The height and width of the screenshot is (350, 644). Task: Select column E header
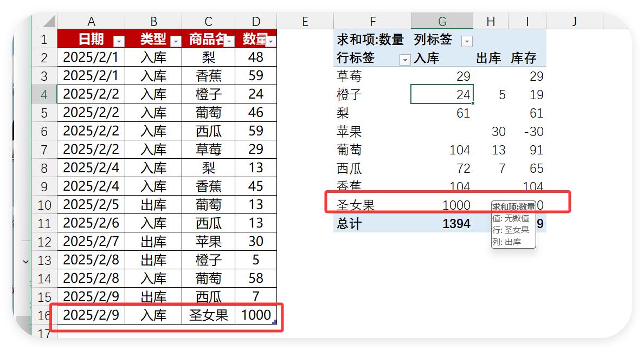click(x=305, y=21)
